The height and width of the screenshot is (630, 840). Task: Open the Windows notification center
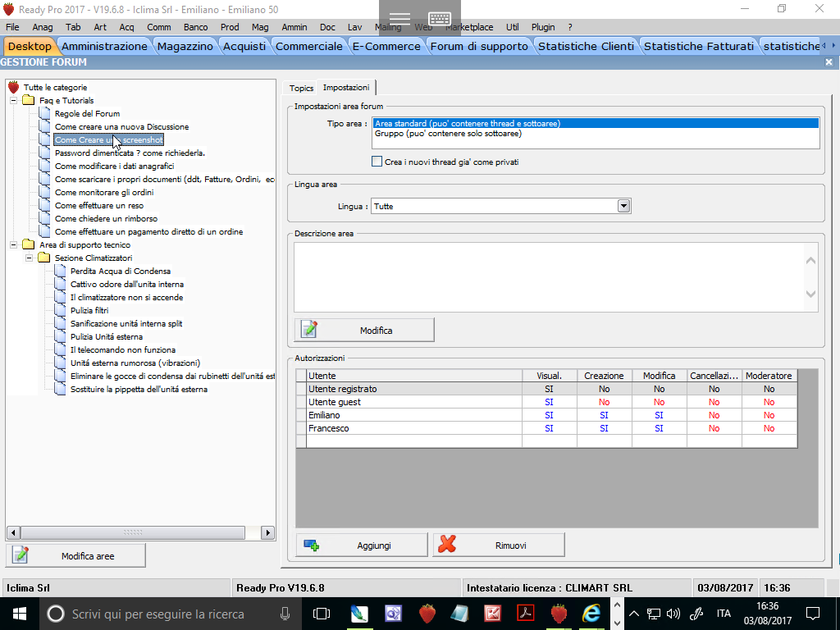813,614
